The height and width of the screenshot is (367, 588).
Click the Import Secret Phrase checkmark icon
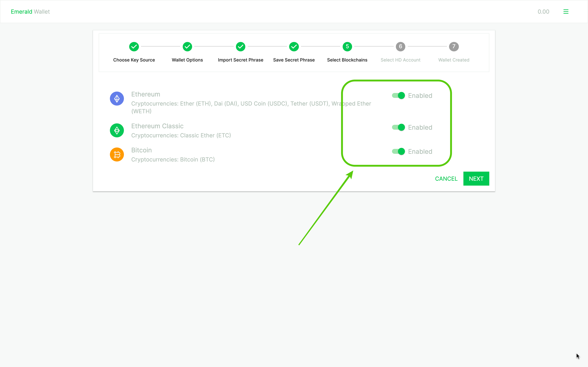(x=240, y=46)
